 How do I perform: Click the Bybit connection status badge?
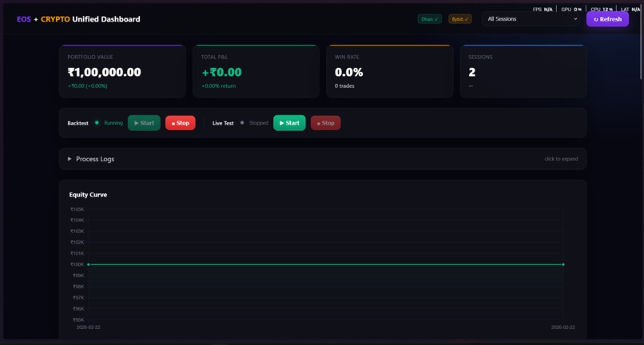[x=460, y=19]
